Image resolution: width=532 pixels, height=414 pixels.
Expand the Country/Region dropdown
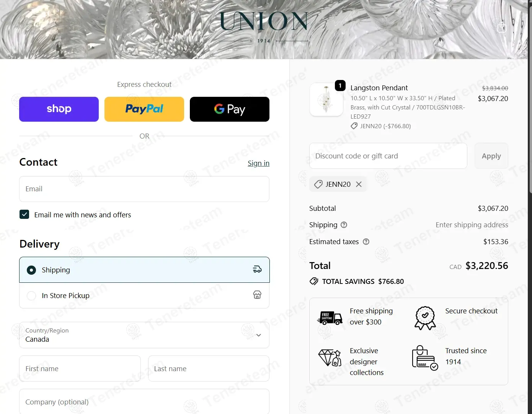pyautogui.click(x=144, y=335)
